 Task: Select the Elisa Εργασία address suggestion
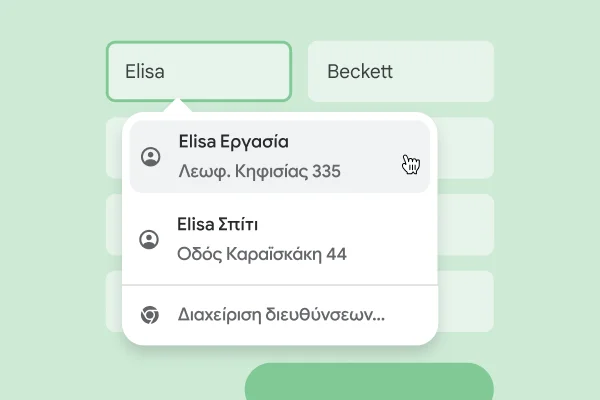[280, 157]
